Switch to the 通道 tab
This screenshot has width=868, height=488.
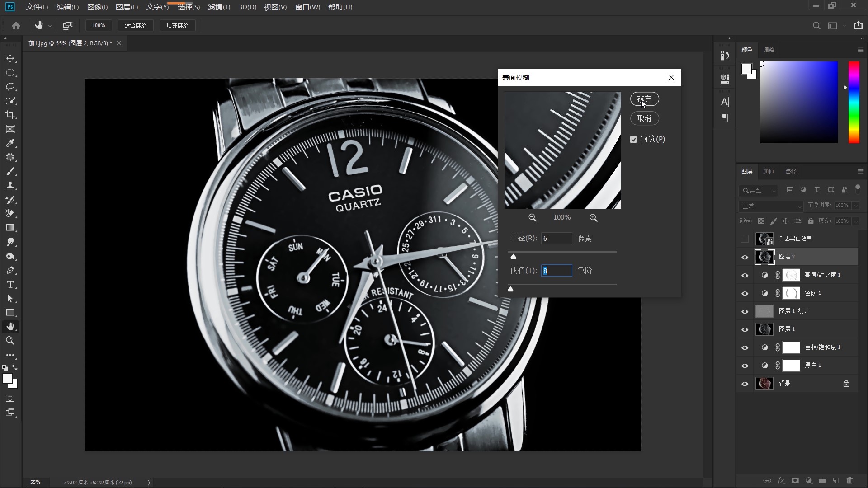[x=769, y=171]
